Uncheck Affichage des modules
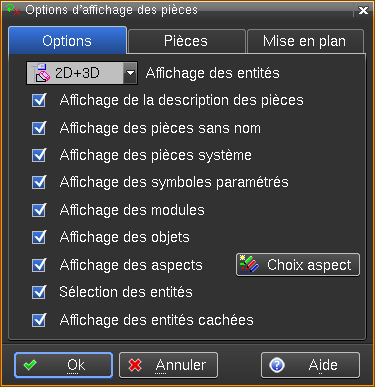 pos(39,210)
